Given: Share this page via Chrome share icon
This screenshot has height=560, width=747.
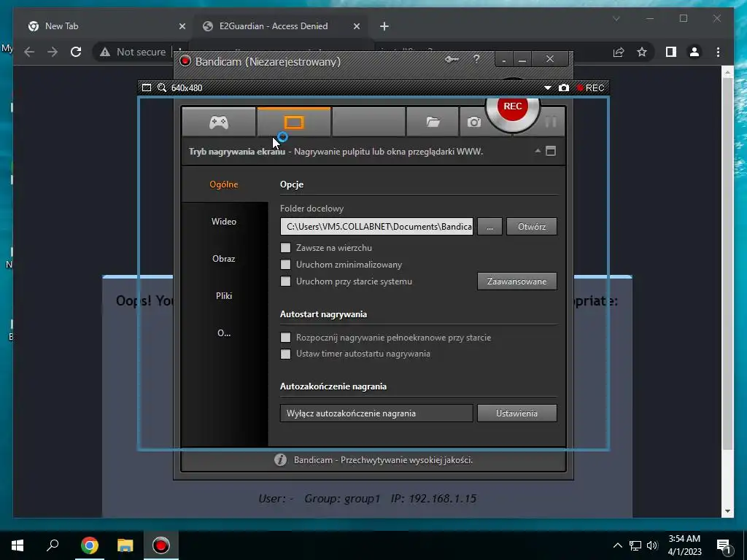Looking at the screenshot, I should pyautogui.click(x=619, y=52).
